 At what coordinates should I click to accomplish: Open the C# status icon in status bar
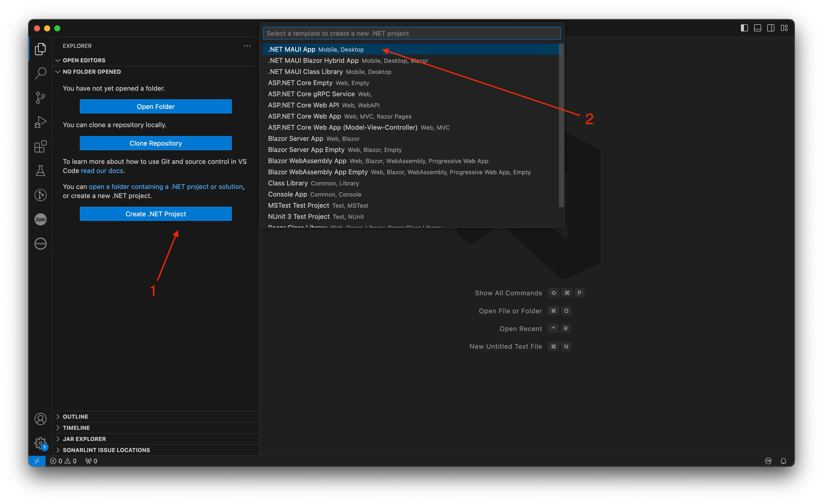tap(768, 461)
